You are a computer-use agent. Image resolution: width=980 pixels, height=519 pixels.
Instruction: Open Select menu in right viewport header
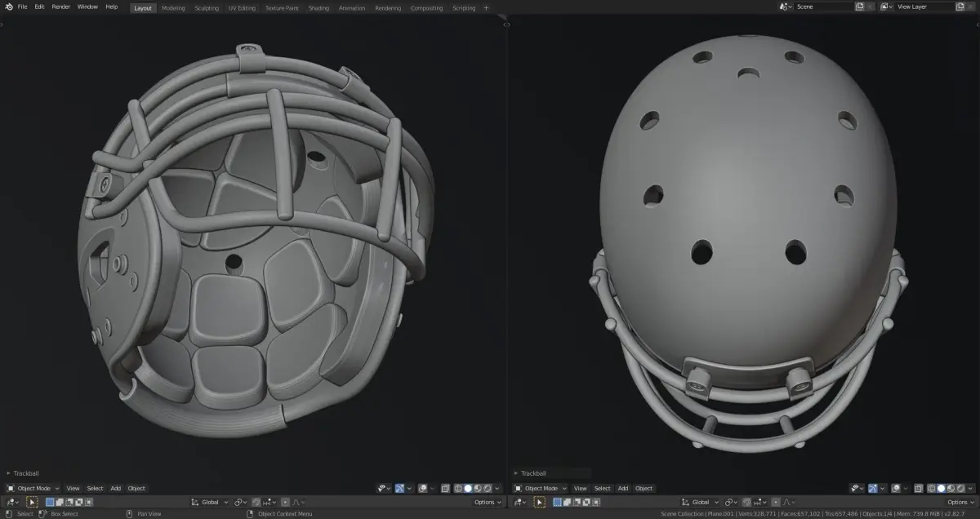[x=602, y=488]
